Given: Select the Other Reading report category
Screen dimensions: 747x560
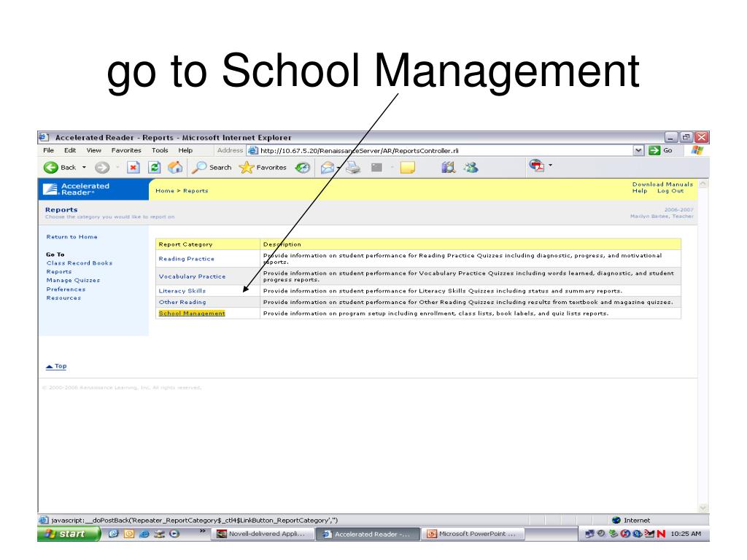Looking at the screenshot, I should point(182,303).
